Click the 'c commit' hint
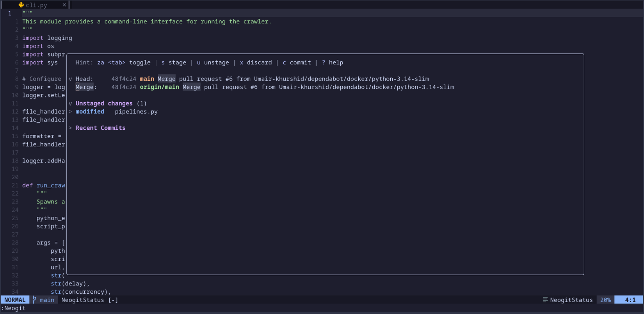Image resolution: width=644 pixels, height=314 pixels. coord(297,62)
